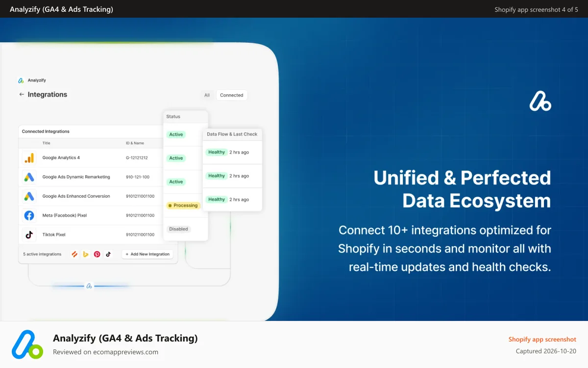
Task: Click the ID 910-121-100
Action: 138,177
